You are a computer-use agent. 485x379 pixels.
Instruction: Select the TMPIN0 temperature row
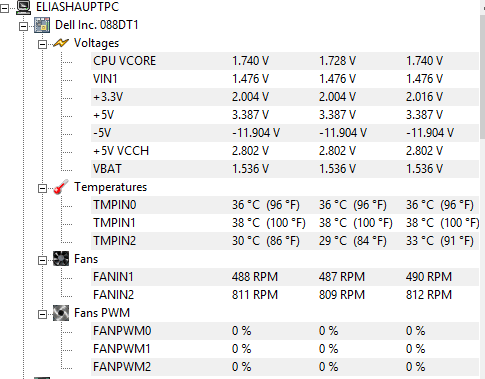(x=285, y=205)
